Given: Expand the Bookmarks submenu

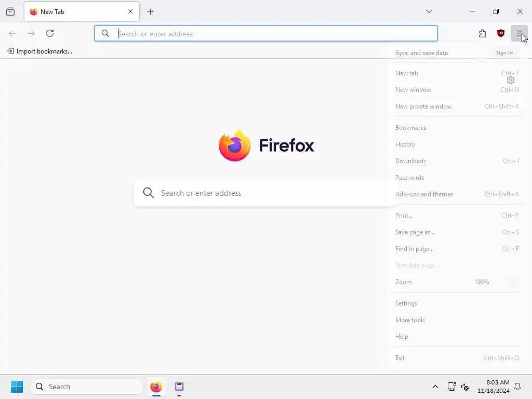Looking at the screenshot, I should pos(457,128).
